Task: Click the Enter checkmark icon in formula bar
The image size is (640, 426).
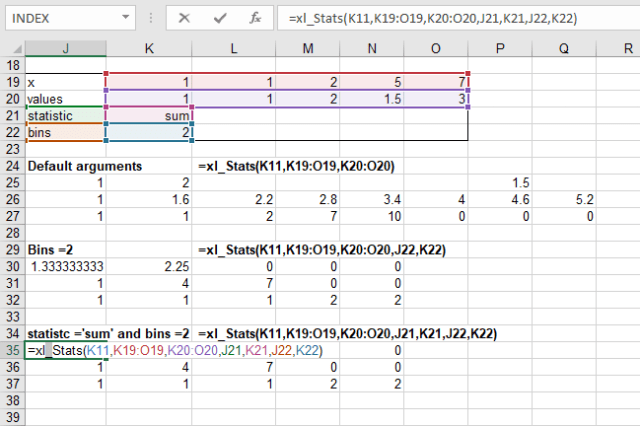Action: click(x=221, y=18)
